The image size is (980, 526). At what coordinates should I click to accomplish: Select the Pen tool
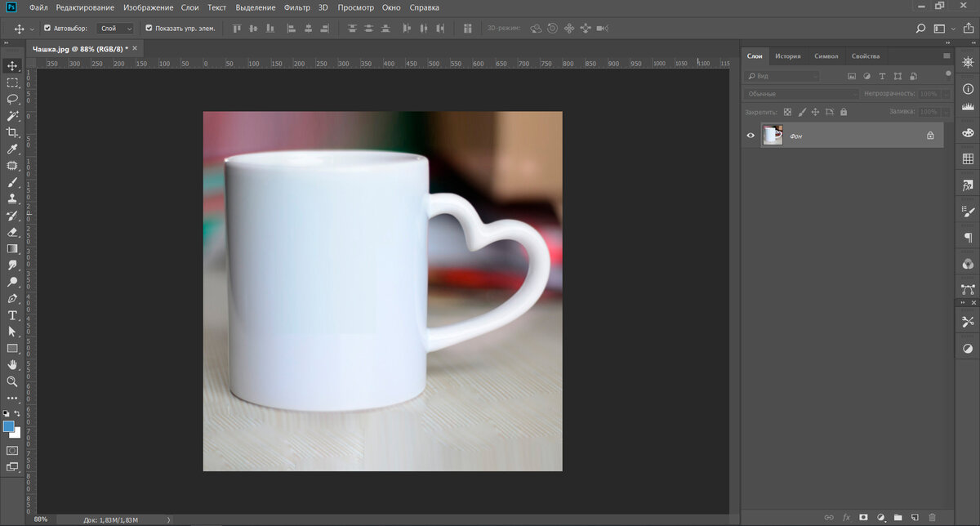click(x=12, y=299)
